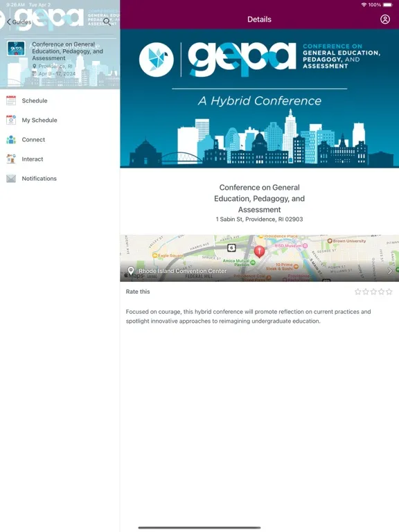Tap the battery status indicator

pos(387,5)
